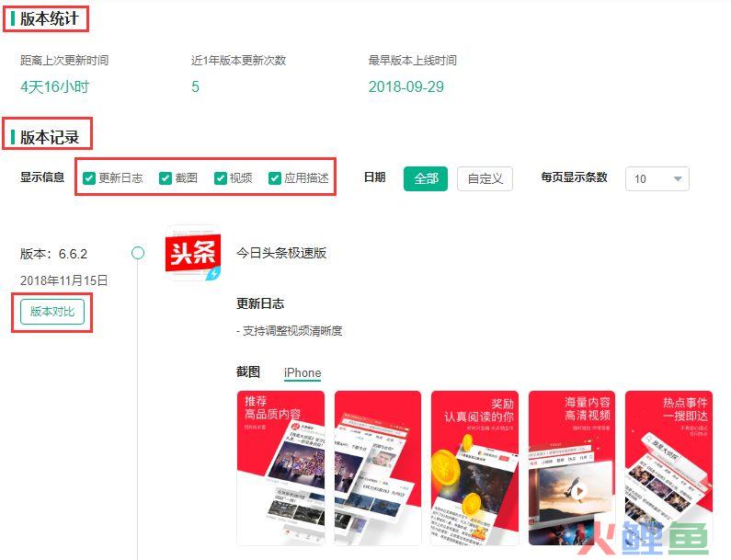Select the 全部 date filter button
Screen dimensions: 731x560
pos(426,178)
